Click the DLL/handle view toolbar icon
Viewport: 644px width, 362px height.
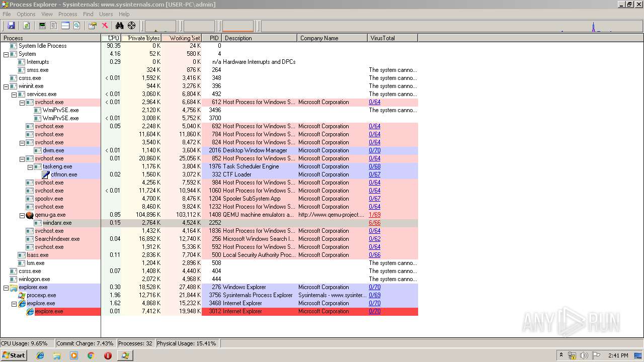[77, 26]
